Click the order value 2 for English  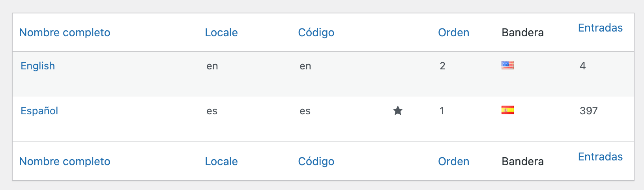coord(443,66)
